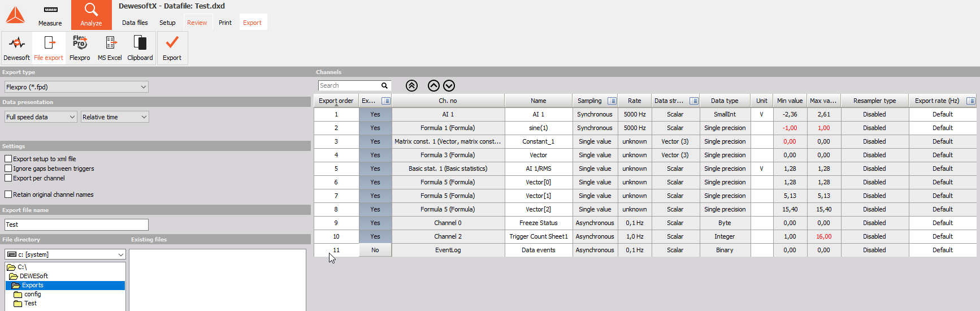Toggle export for Freeze Status row
980x311 pixels.
pyautogui.click(x=375, y=223)
